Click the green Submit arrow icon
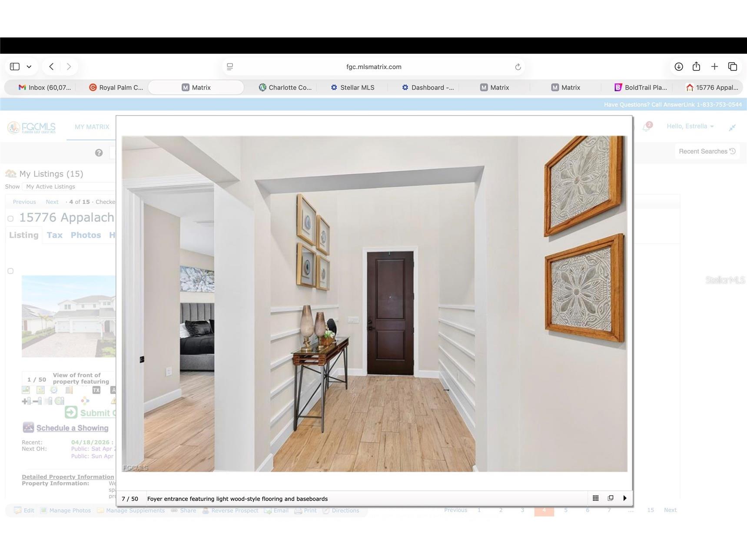This screenshot has height=560, width=747. pos(71,412)
